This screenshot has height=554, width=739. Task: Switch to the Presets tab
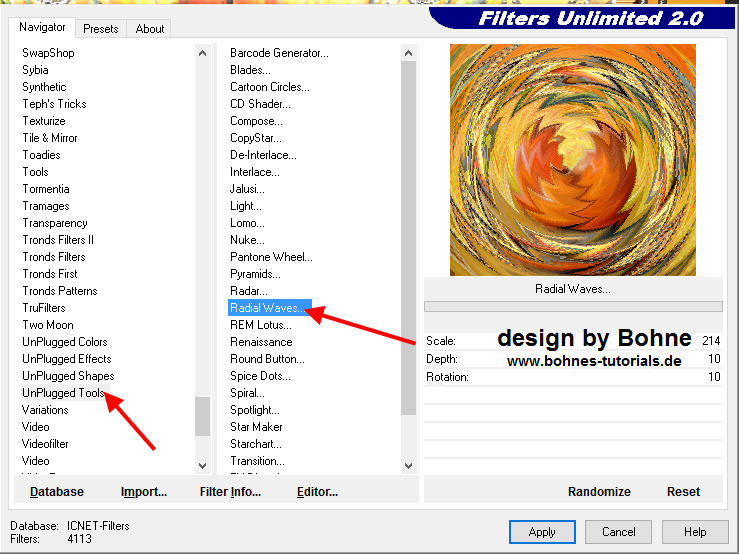[x=101, y=29]
